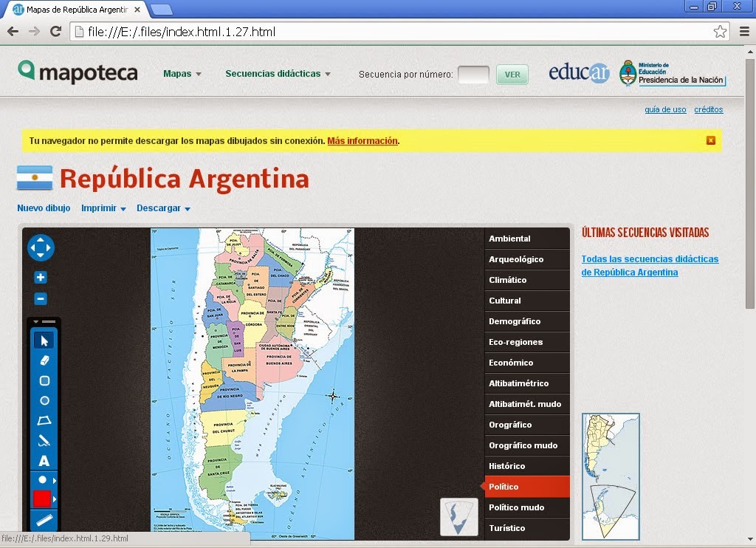Select the ruler measurement tool
This screenshot has width=756, height=548.
[x=44, y=521]
